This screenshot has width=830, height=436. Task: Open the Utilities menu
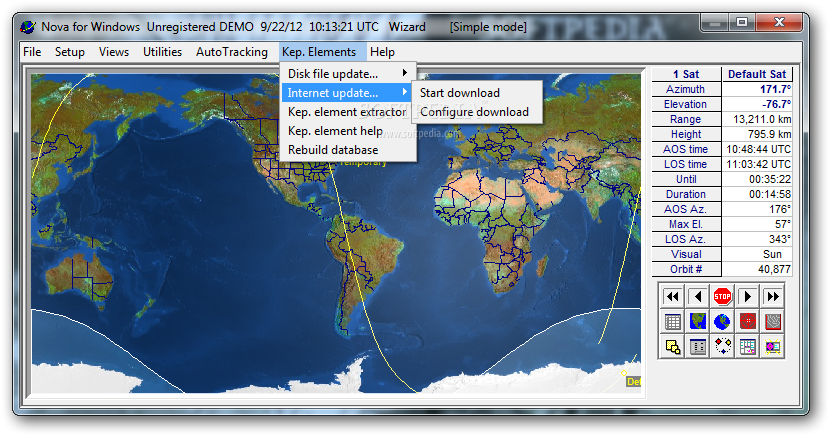163,52
